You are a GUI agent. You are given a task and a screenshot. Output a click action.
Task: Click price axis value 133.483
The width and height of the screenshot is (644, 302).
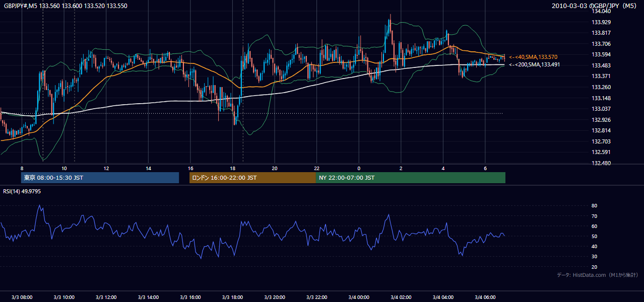pos(601,65)
